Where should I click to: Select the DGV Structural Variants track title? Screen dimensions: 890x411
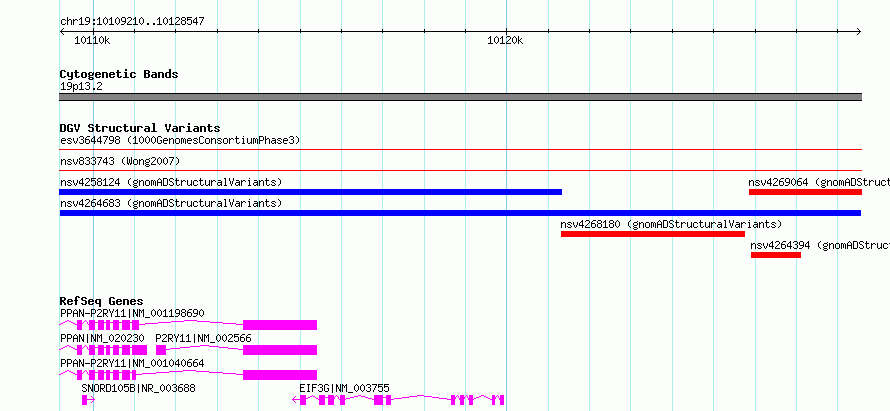point(140,128)
